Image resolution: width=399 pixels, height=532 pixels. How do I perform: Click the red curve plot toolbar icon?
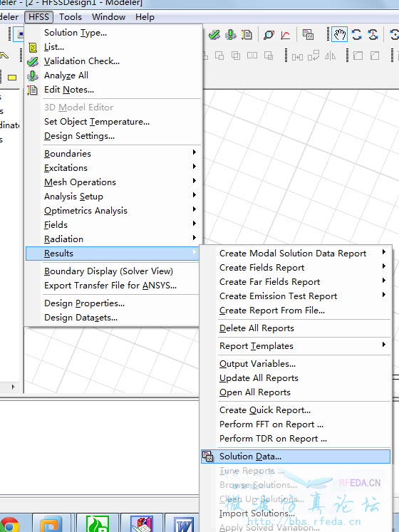click(285, 35)
